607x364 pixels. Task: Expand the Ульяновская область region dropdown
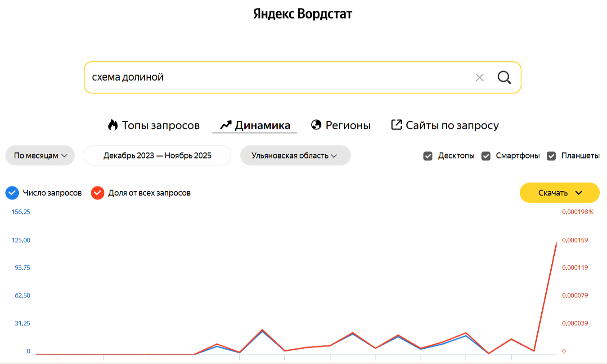coord(295,155)
